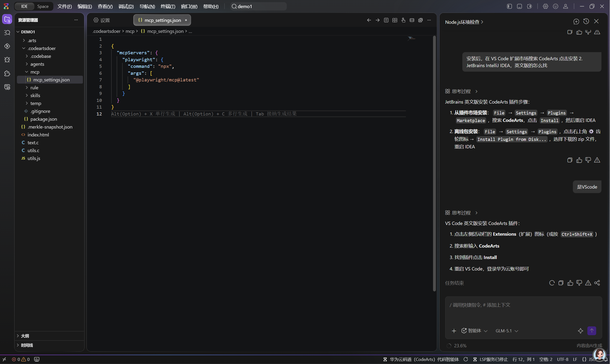Switch to IDE mode
610x364 pixels.
24,6
